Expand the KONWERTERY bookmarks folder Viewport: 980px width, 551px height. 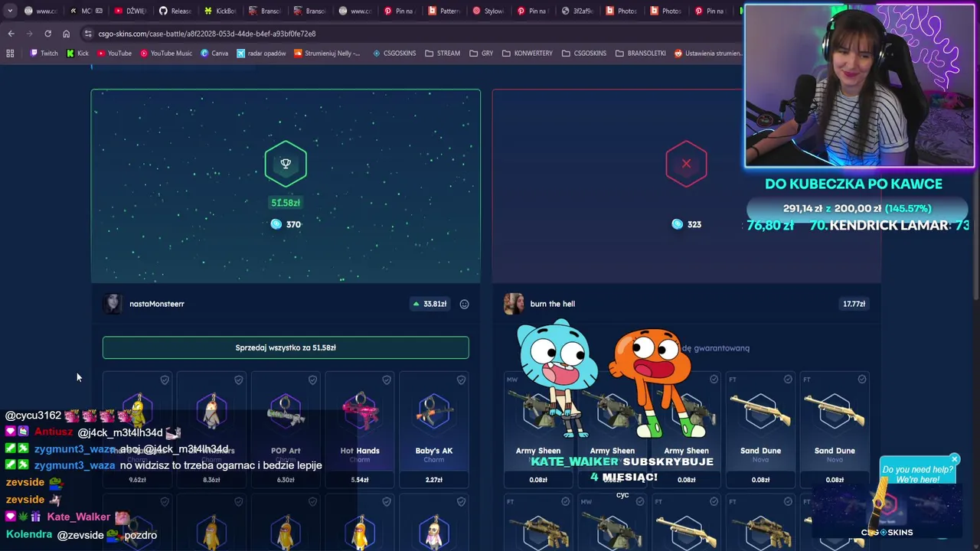[528, 54]
